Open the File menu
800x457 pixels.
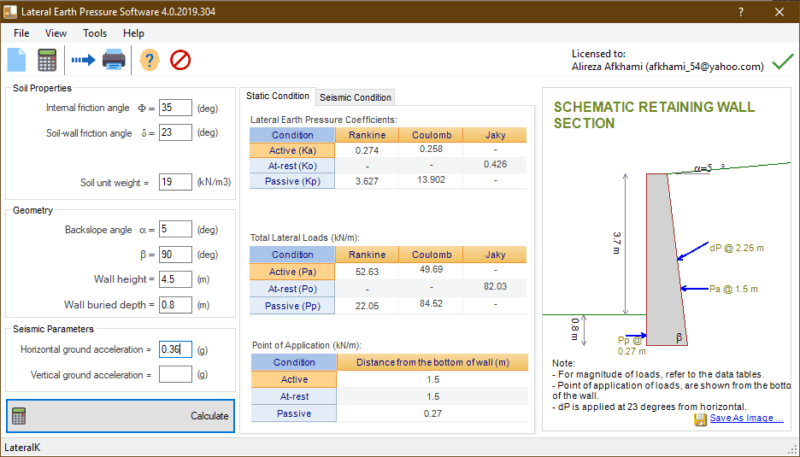pos(21,33)
